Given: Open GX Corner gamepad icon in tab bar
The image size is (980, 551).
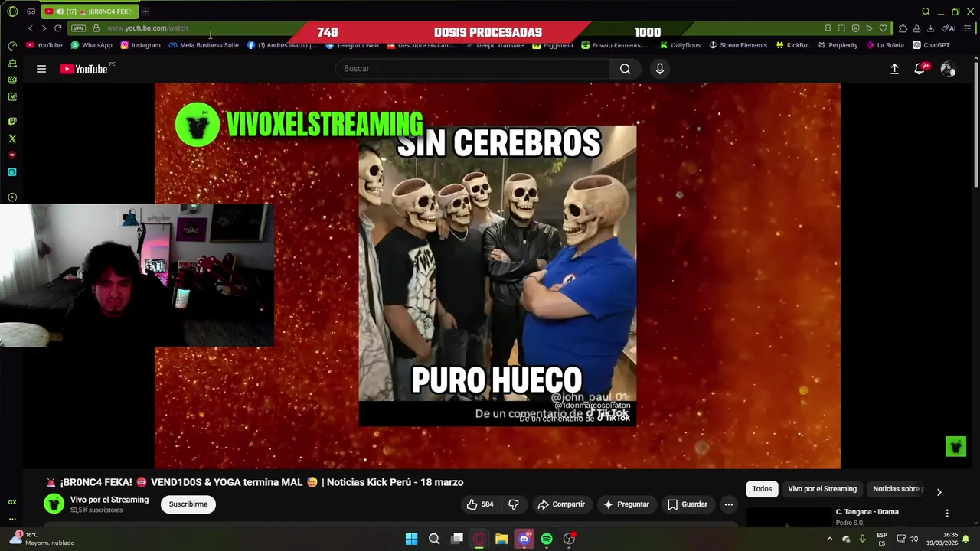Looking at the screenshot, I should tap(31, 11).
